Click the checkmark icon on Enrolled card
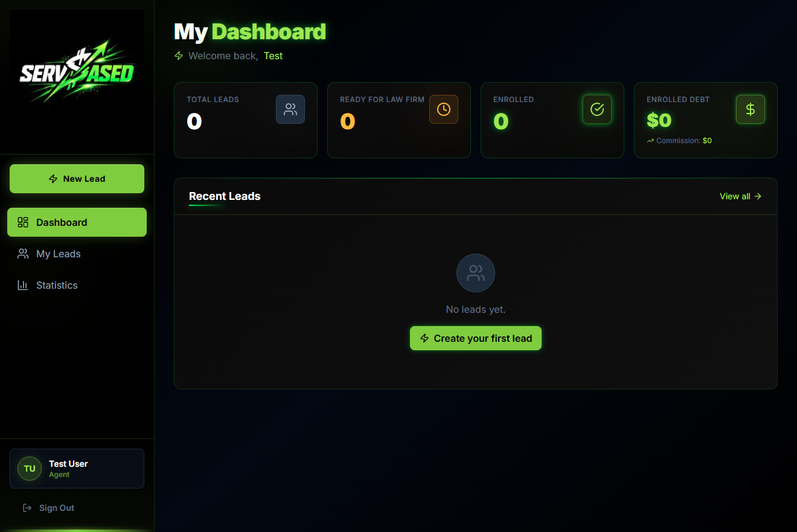The image size is (797, 532). pyautogui.click(x=597, y=109)
